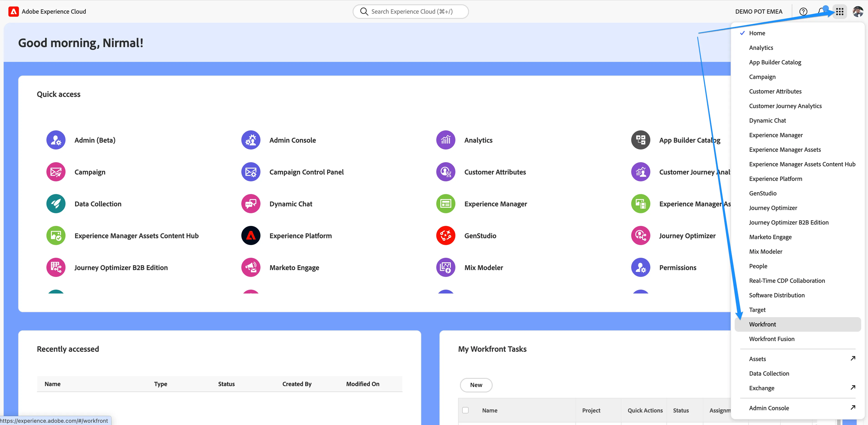Choose Customer Journey Analytics menu entry

(797, 106)
